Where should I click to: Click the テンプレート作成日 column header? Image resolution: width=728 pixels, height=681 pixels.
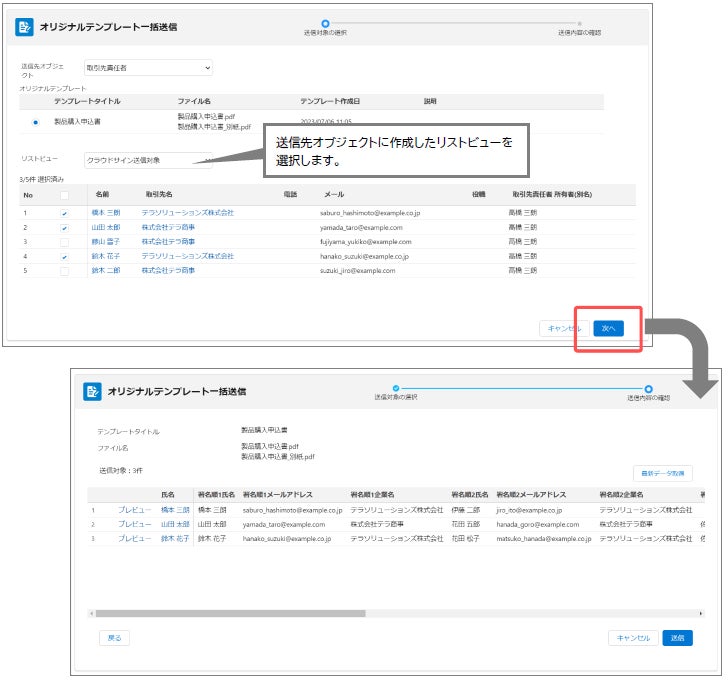[330, 101]
